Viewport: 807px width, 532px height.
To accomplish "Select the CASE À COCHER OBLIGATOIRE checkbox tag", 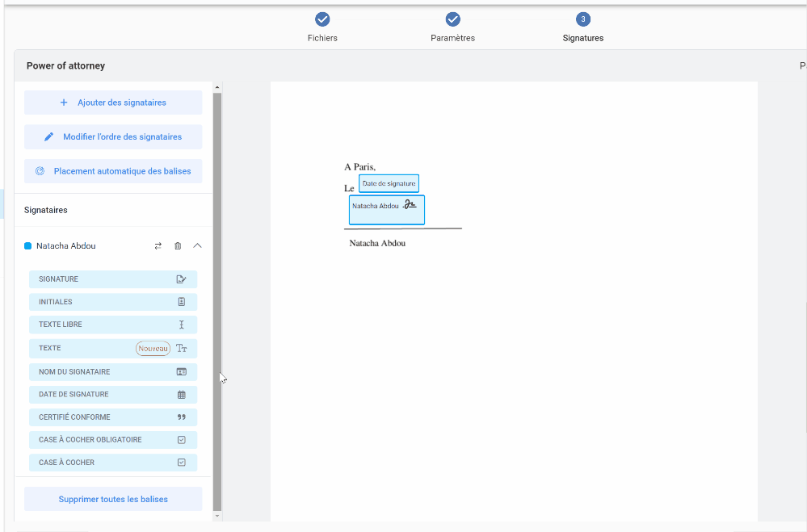I will pyautogui.click(x=113, y=440).
